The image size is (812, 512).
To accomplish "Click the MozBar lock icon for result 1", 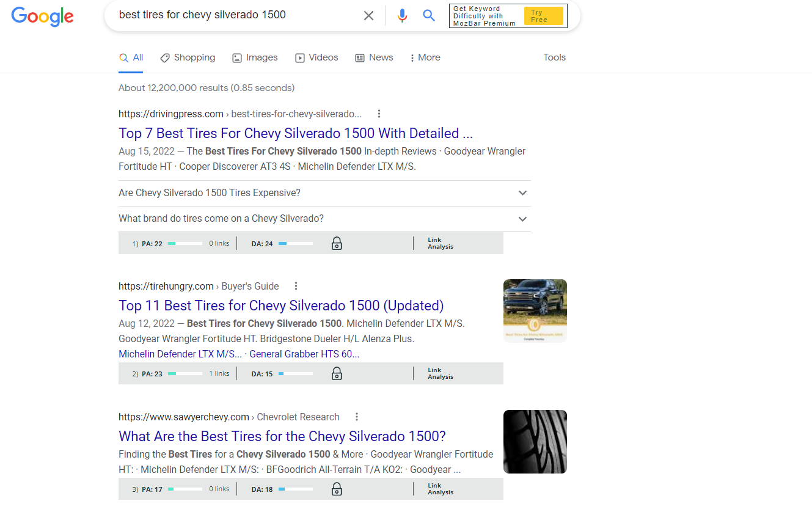I will 337,243.
